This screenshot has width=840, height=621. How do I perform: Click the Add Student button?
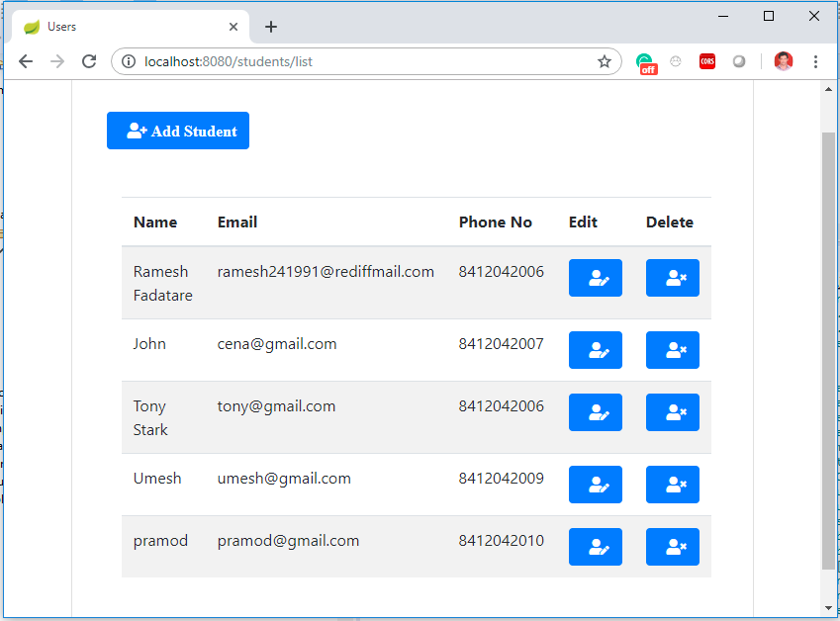(x=178, y=131)
